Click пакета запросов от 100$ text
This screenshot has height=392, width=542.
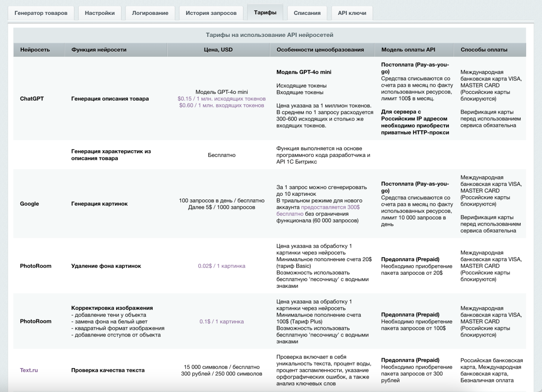click(x=414, y=328)
